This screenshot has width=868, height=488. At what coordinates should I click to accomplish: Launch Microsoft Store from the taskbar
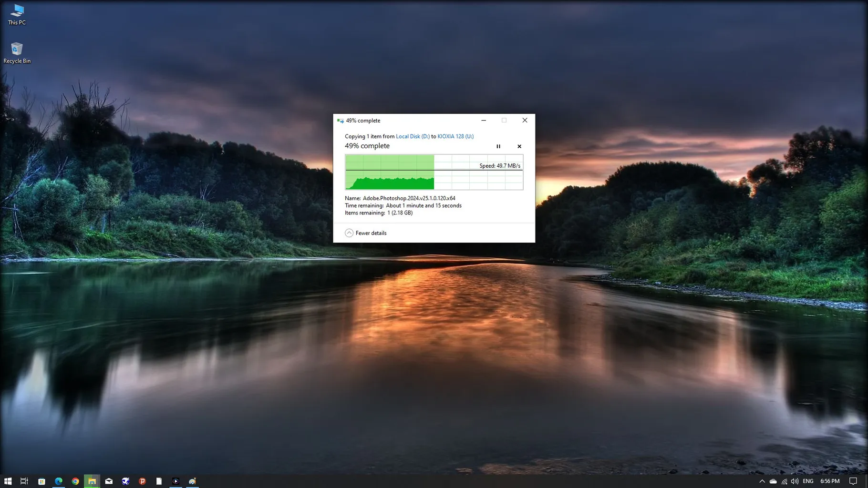[x=41, y=481]
